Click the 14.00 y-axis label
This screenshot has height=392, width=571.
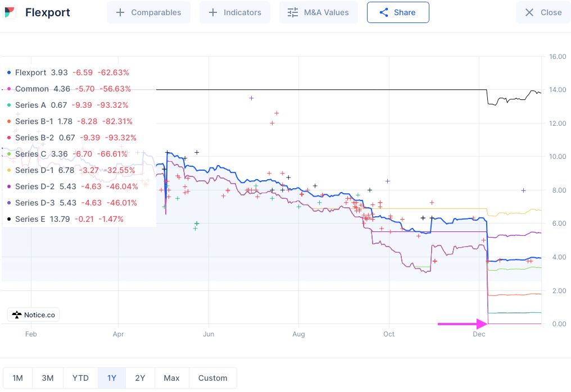pyautogui.click(x=558, y=89)
